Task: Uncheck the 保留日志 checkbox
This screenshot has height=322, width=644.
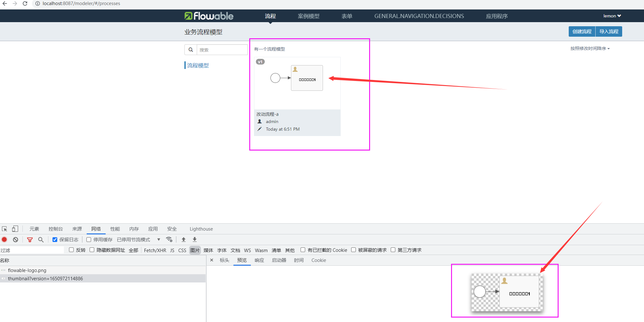Action: tap(55, 239)
